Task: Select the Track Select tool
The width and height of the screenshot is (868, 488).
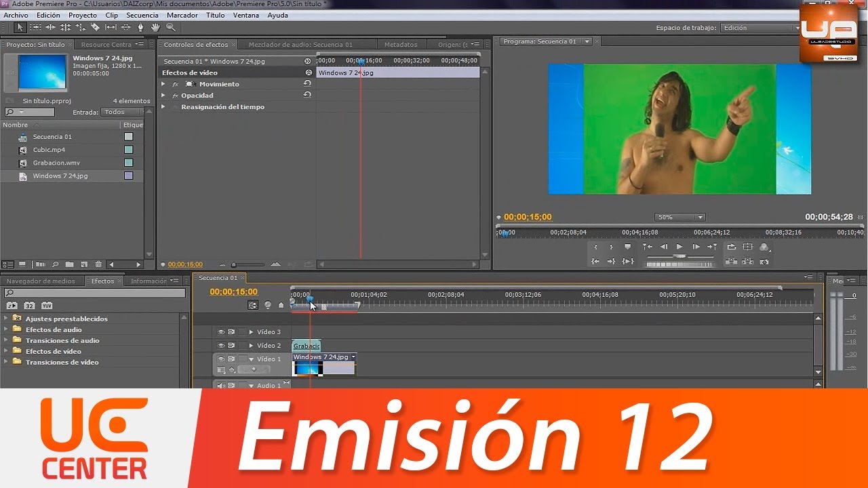Action: [35, 27]
